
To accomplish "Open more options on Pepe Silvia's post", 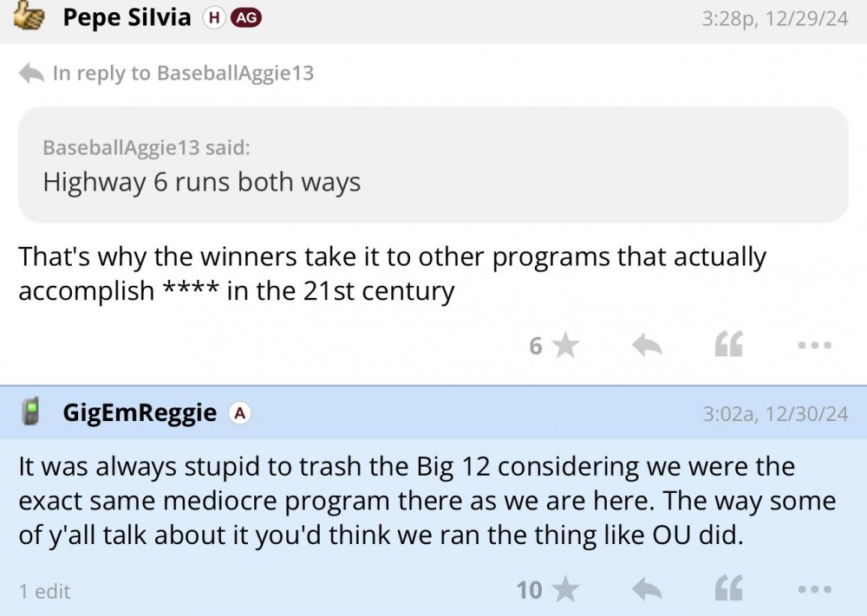I will tap(814, 347).
